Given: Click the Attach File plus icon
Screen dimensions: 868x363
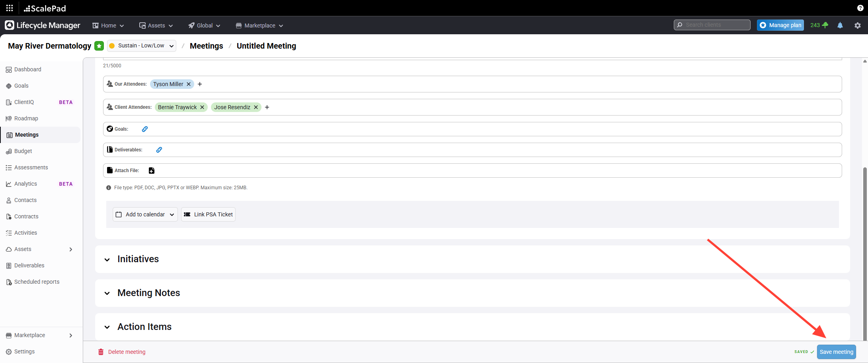Looking at the screenshot, I should click(152, 171).
